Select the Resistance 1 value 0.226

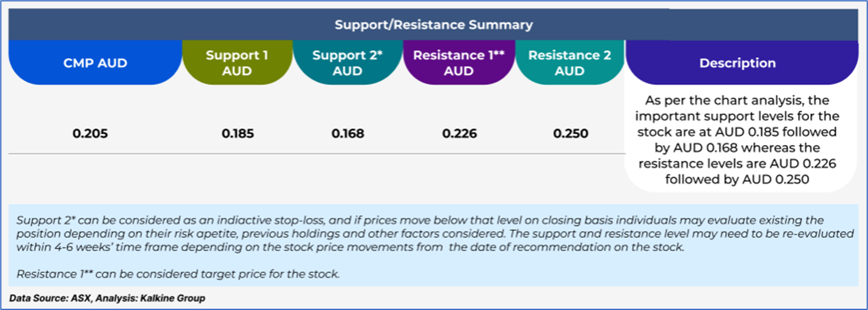tap(458, 134)
